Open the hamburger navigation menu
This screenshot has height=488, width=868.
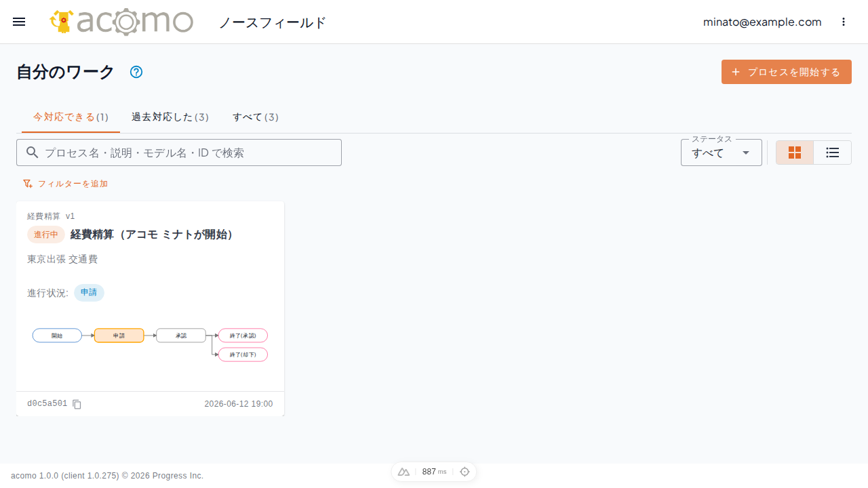(19, 22)
